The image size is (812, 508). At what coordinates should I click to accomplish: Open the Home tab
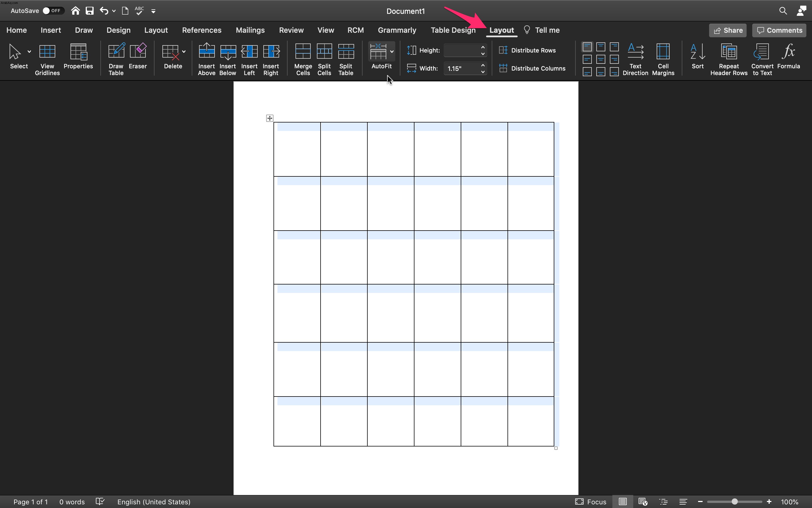16,30
